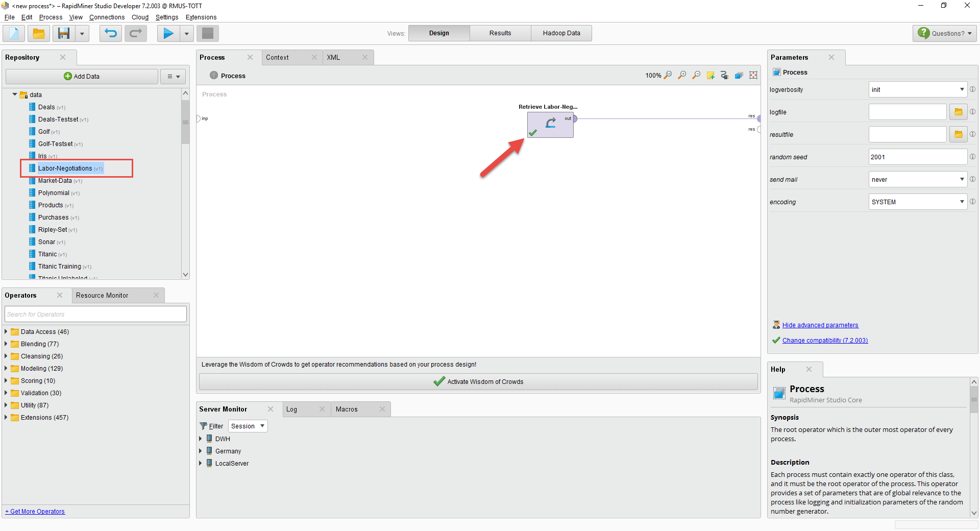
Task: Create a new process with the blank page icon
Action: click(x=14, y=34)
